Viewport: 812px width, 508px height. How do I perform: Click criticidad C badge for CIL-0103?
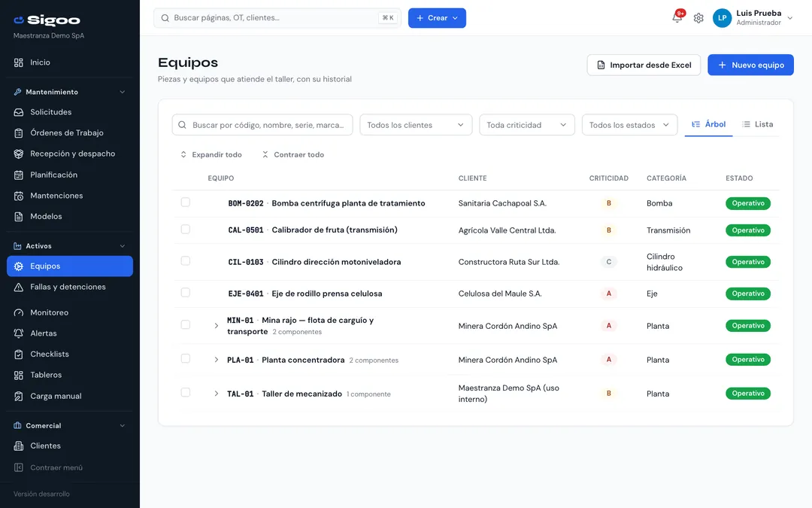pyautogui.click(x=608, y=263)
